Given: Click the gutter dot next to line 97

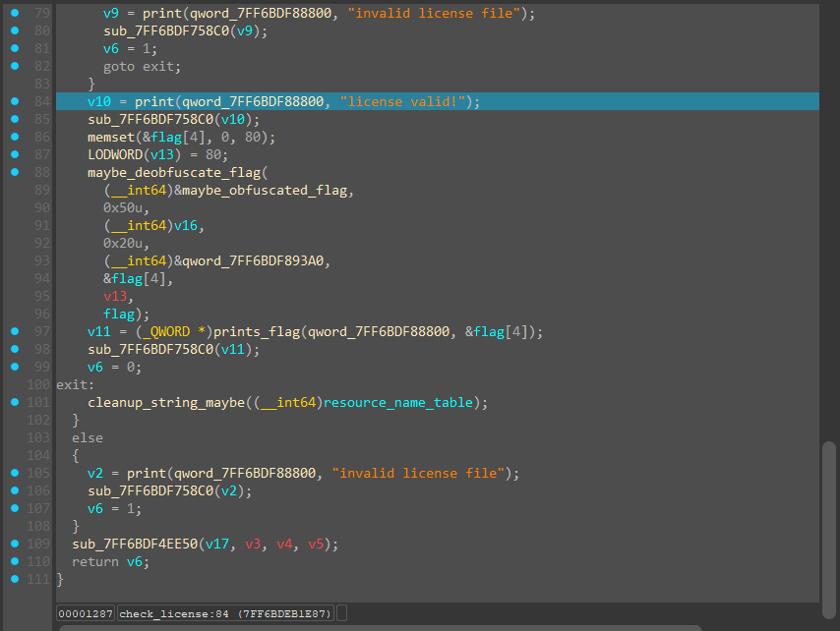Looking at the screenshot, I should [x=14, y=331].
